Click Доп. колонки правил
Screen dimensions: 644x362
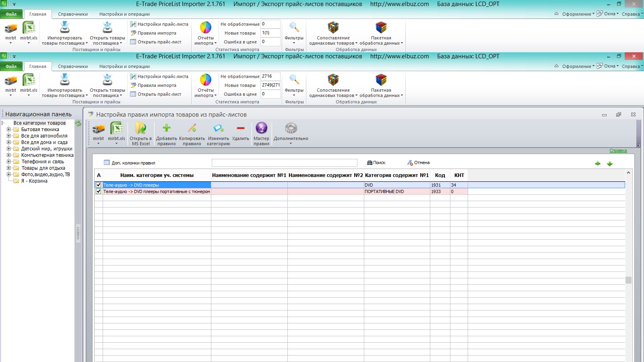pyautogui.click(x=129, y=162)
